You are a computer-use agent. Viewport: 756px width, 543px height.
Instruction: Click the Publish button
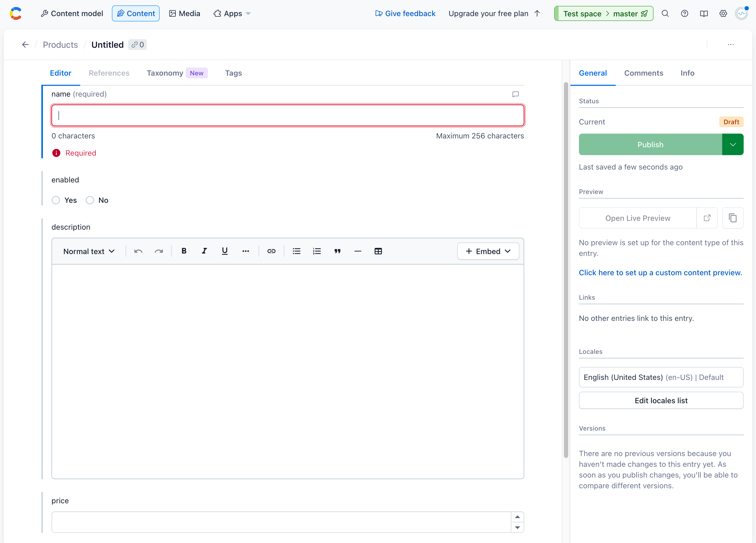(650, 144)
